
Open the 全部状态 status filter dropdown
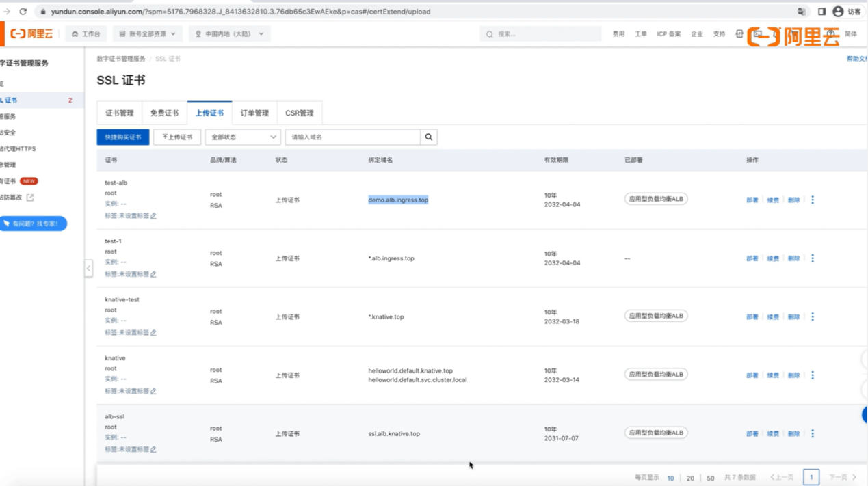tap(242, 137)
